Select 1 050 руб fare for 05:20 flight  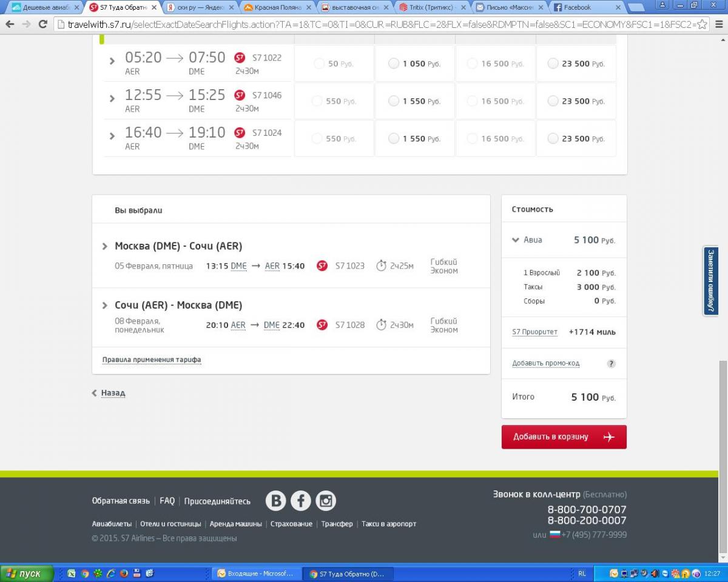coord(394,64)
